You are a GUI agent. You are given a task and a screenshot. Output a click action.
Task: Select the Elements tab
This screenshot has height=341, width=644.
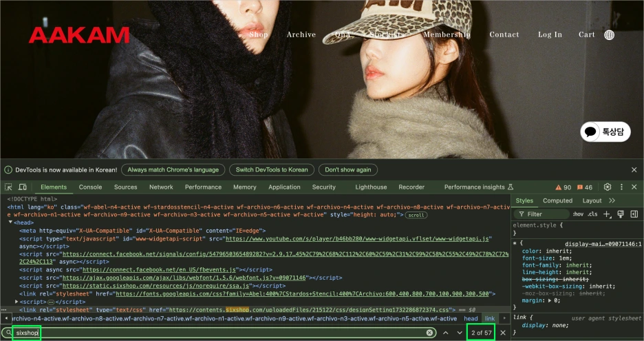54,187
